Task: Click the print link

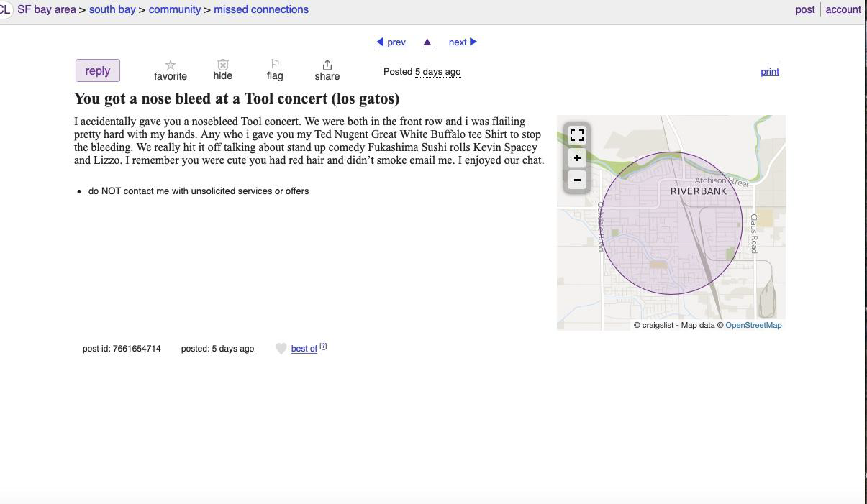Action: coord(770,72)
